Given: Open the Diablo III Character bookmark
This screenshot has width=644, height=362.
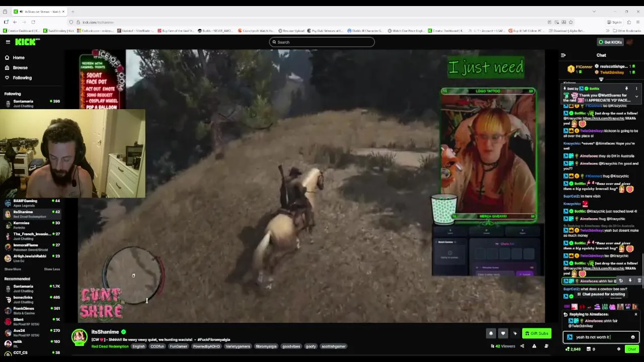Looking at the screenshot, I should (x=365, y=31).
